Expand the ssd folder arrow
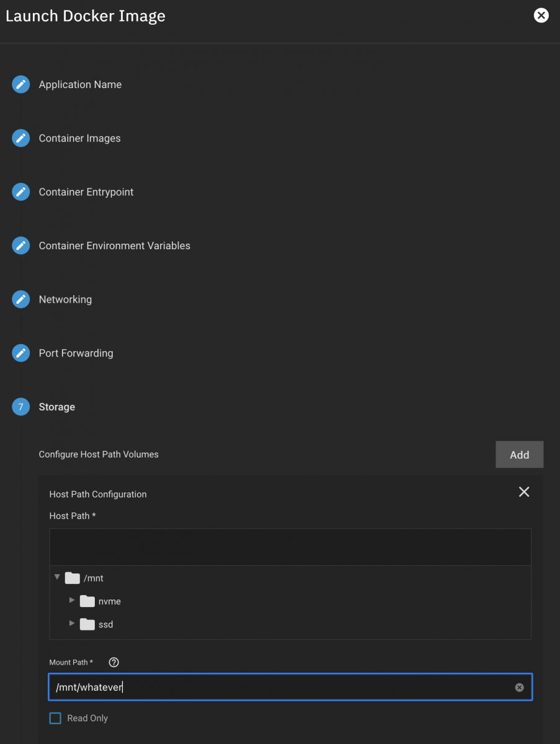 pos(72,623)
